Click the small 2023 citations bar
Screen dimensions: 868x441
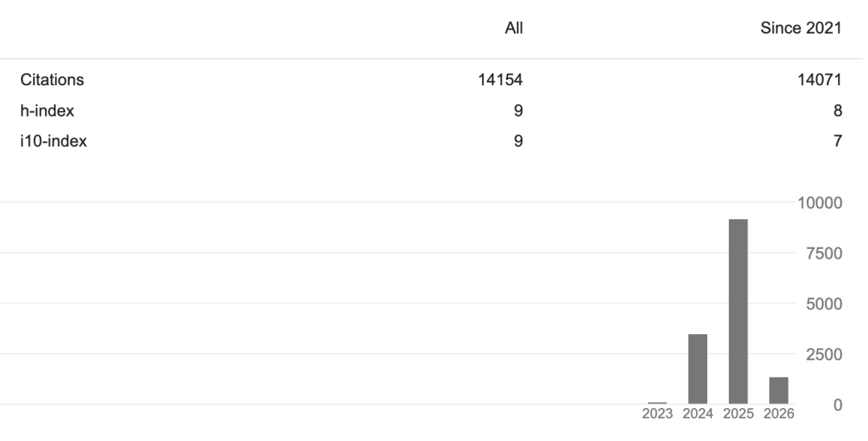pyautogui.click(x=657, y=402)
